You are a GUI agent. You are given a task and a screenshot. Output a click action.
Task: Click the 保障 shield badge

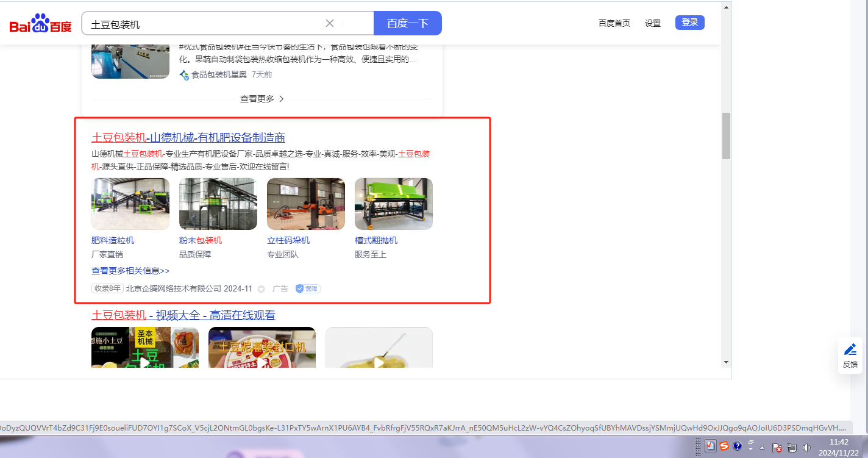click(x=308, y=288)
